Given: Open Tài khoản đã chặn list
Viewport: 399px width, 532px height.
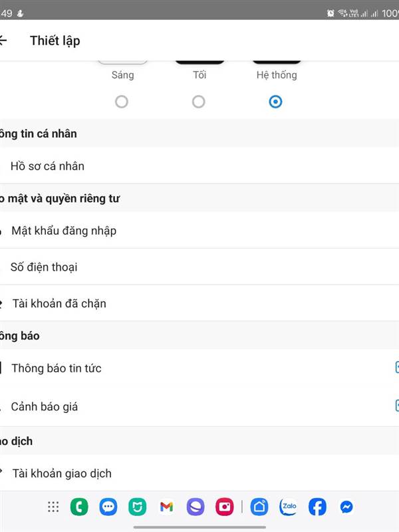Looking at the screenshot, I should (199, 303).
